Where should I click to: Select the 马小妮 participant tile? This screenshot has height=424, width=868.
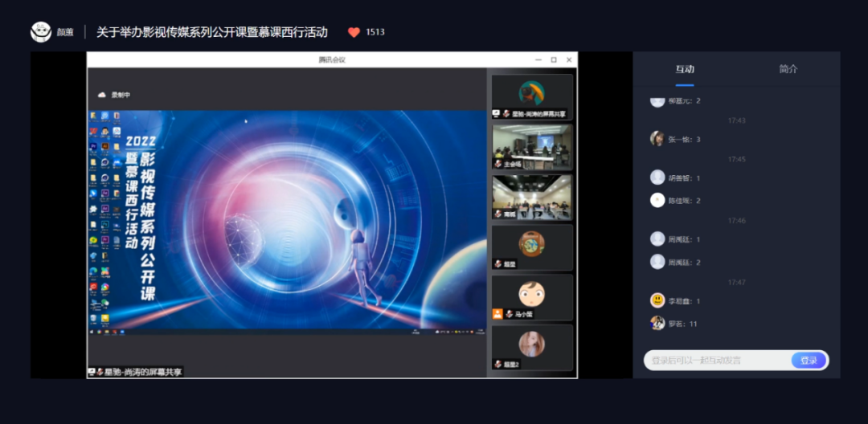pos(532,296)
